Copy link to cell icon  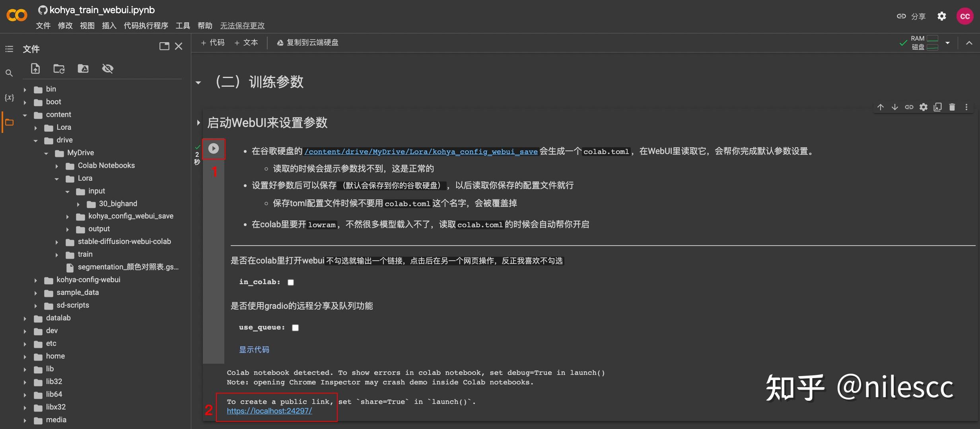click(x=909, y=107)
